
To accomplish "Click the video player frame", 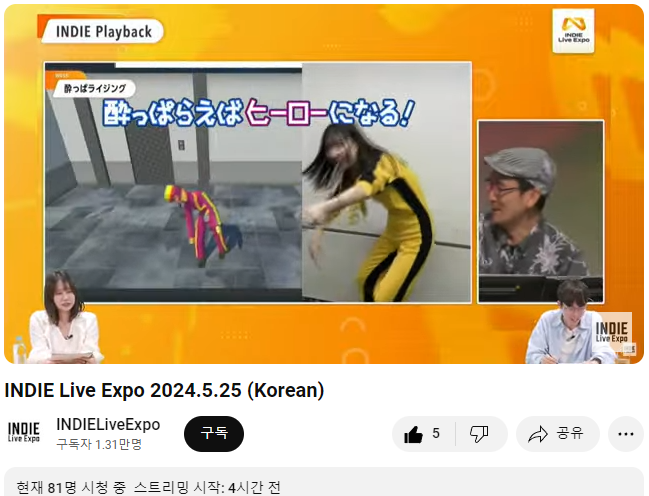I will [324, 184].
